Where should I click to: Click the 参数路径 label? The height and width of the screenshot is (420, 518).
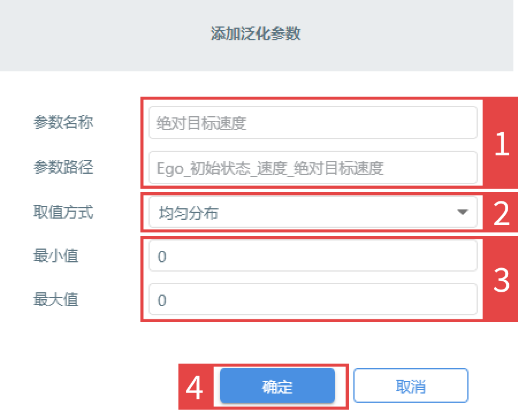63,167
